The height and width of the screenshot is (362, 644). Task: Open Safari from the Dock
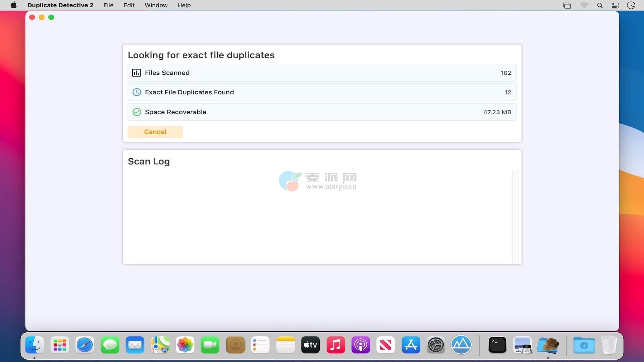[x=85, y=345]
